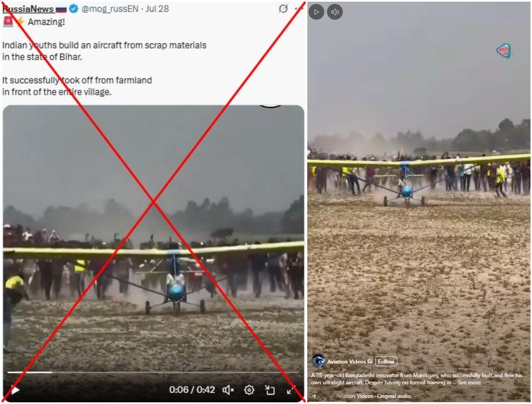Open the tweet's three-dot more menu
The height and width of the screenshot is (404, 532).
[299, 8]
